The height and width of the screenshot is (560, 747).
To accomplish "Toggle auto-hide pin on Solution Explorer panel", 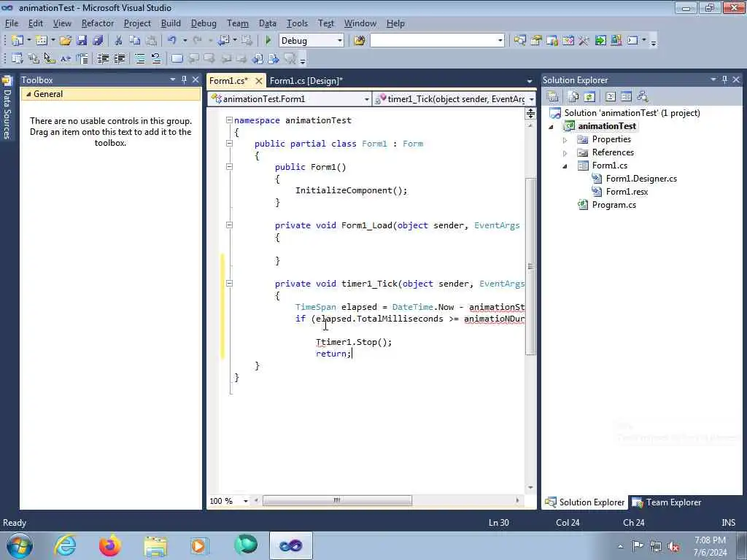I will pos(724,80).
